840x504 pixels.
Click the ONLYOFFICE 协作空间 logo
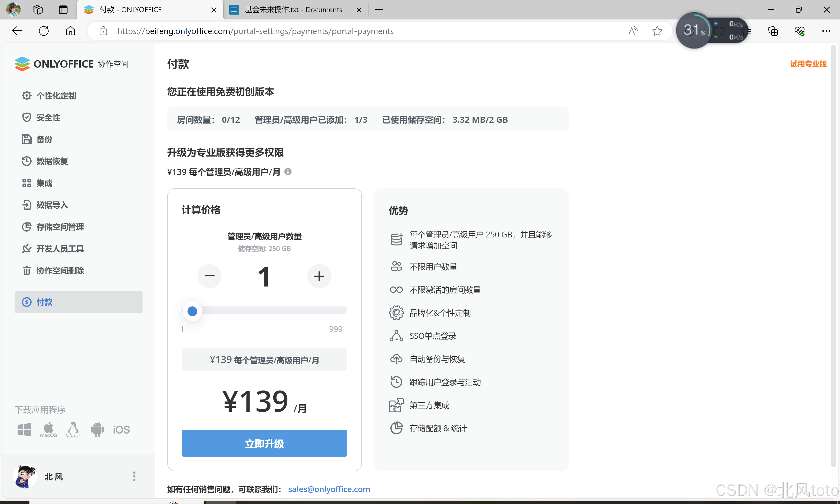[x=71, y=64]
